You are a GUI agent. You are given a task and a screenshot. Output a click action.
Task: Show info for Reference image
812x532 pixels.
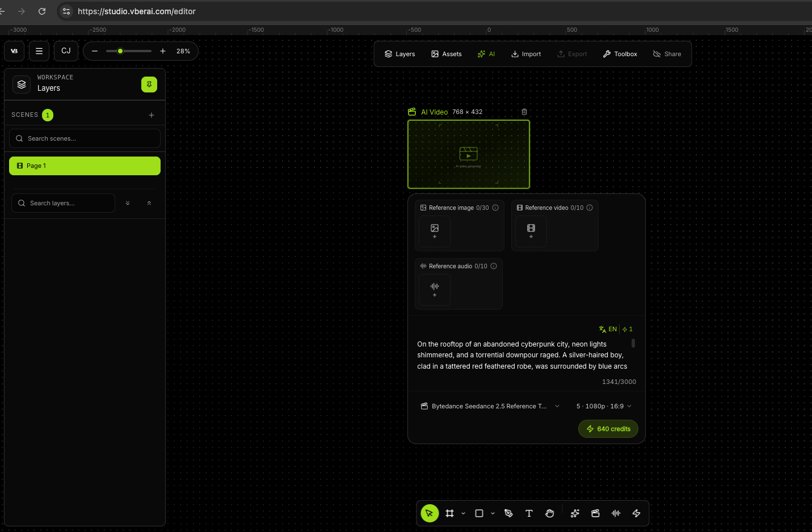[495, 208]
